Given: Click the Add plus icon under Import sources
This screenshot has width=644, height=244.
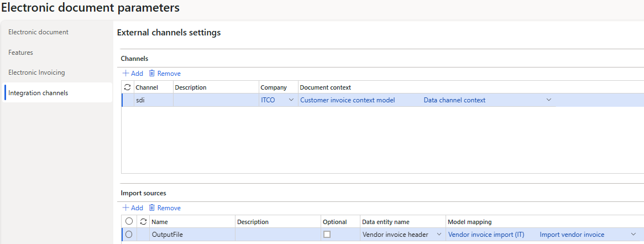Looking at the screenshot, I should point(125,208).
